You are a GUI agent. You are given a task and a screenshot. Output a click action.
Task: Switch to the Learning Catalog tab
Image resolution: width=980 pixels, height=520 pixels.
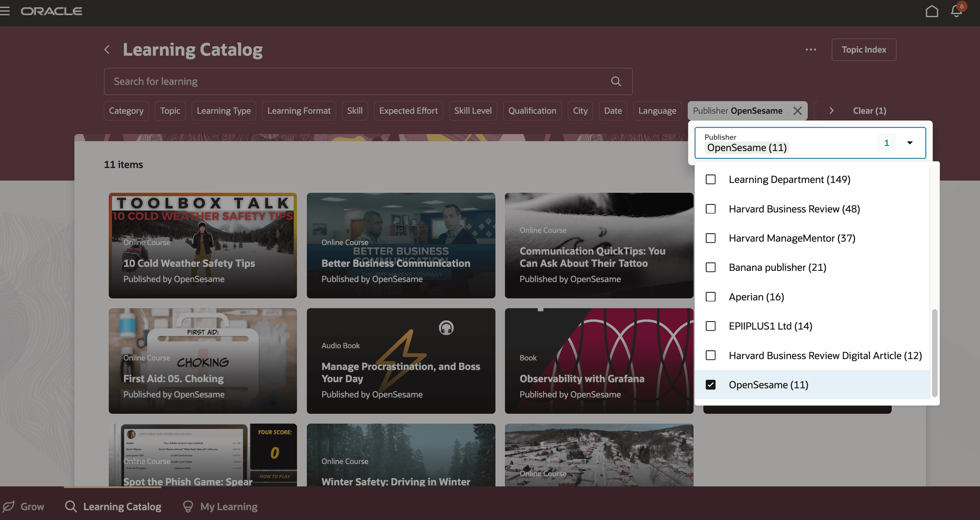[113, 506]
